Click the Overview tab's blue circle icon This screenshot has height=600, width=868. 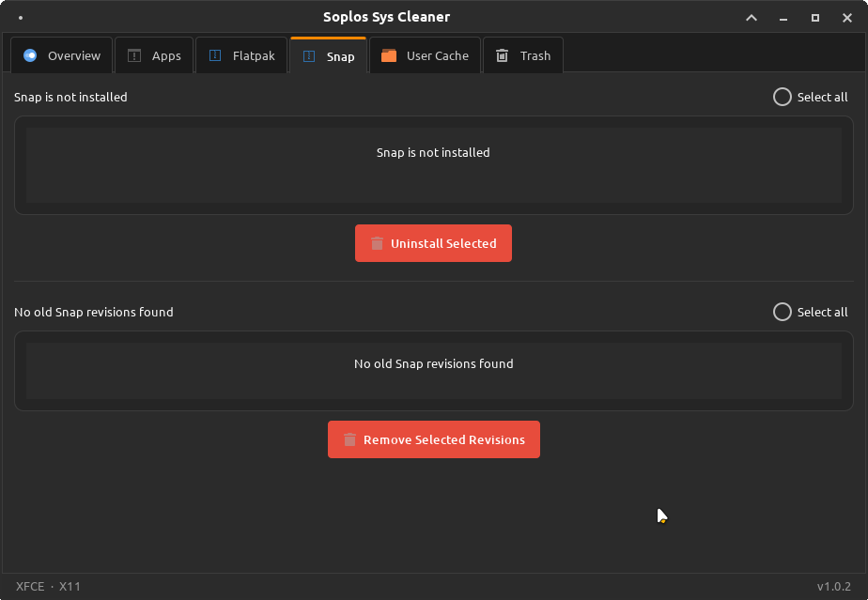(30, 55)
